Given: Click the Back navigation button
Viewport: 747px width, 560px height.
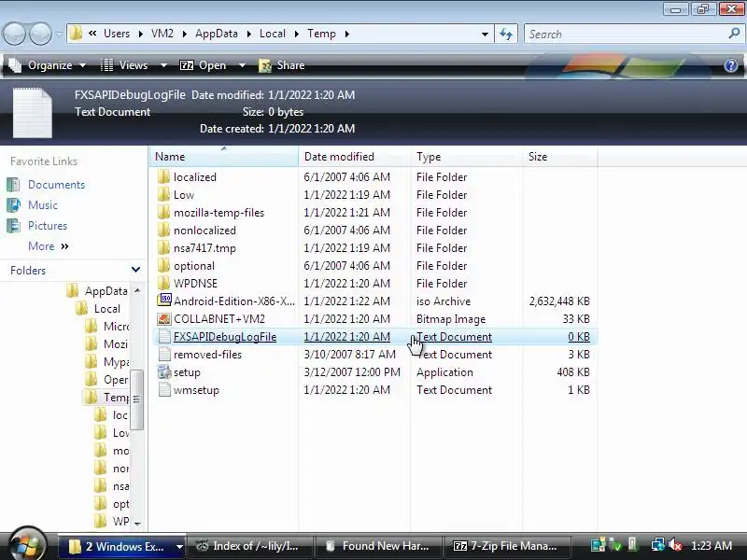Looking at the screenshot, I should pos(14,34).
